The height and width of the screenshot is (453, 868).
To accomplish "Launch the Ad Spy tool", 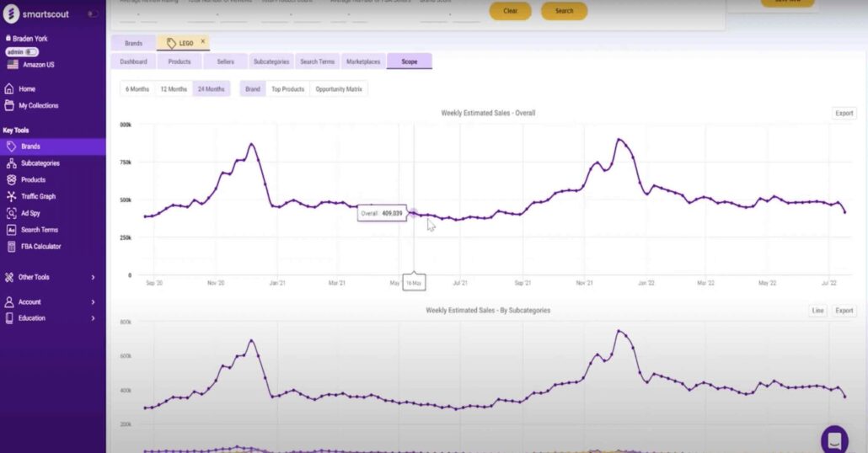I will click(30, 213).
